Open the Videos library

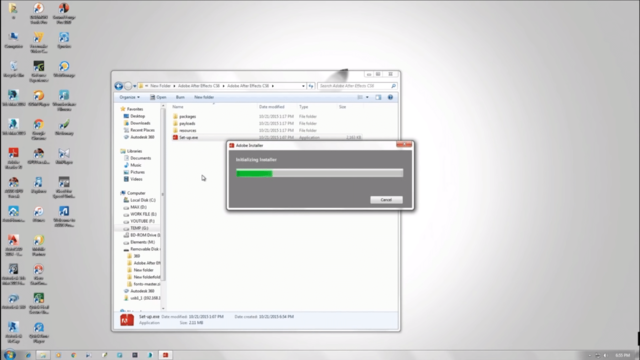pos(136,179)
